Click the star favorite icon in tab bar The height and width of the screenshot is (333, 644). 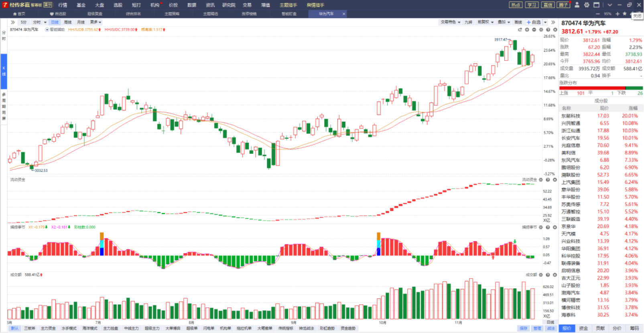tap(624, 14)
